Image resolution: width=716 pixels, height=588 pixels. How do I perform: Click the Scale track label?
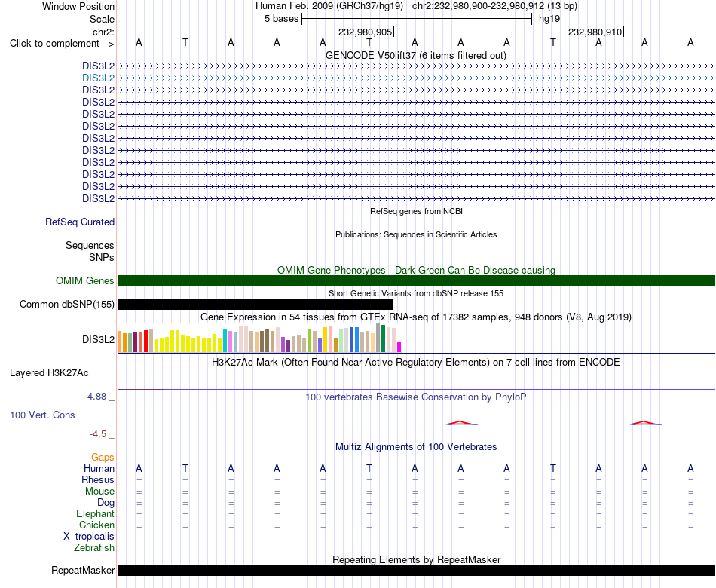[102, 19]
